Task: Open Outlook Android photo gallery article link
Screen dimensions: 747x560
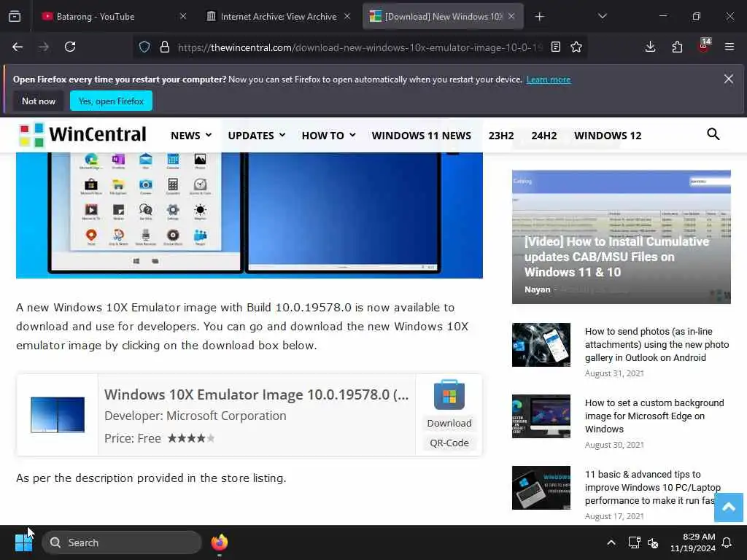Action: (657, 344)
